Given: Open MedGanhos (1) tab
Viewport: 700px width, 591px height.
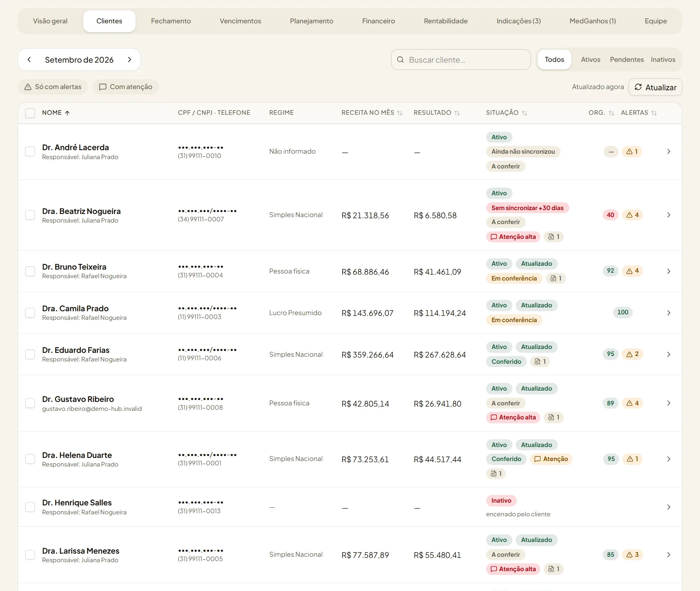Looking at the screenshot, I should (593, 21).
